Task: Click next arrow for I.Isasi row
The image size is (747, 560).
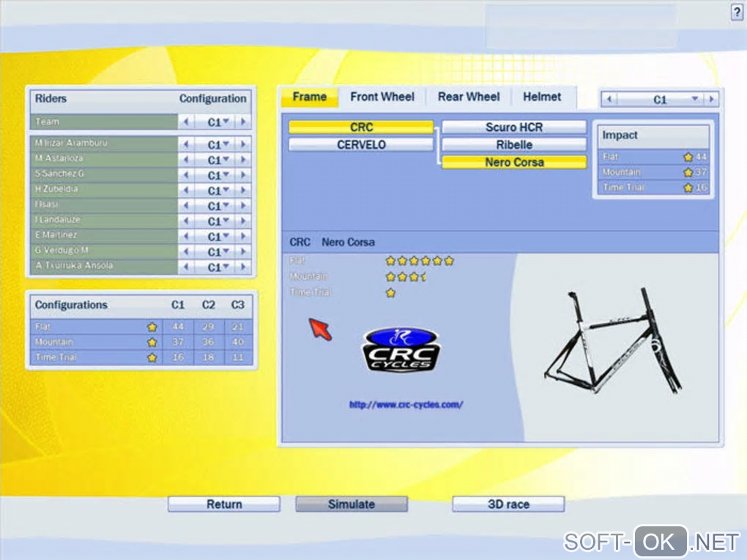Action: click(243, 205)
